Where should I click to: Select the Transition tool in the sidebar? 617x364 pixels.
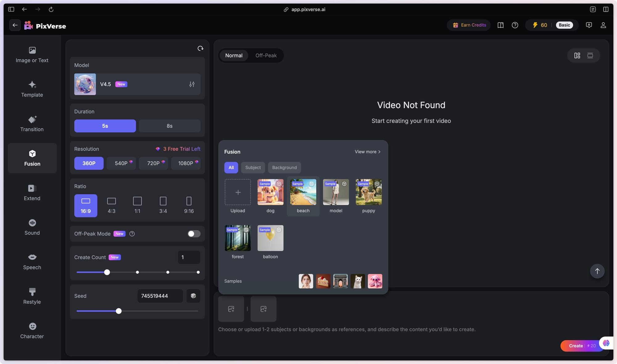pos(32,124)
